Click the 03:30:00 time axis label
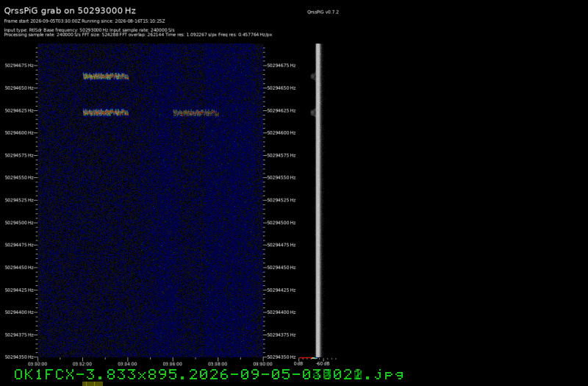The width and height of the screenshot is (588, 386). pyautogui.click(x=37, y=363)
